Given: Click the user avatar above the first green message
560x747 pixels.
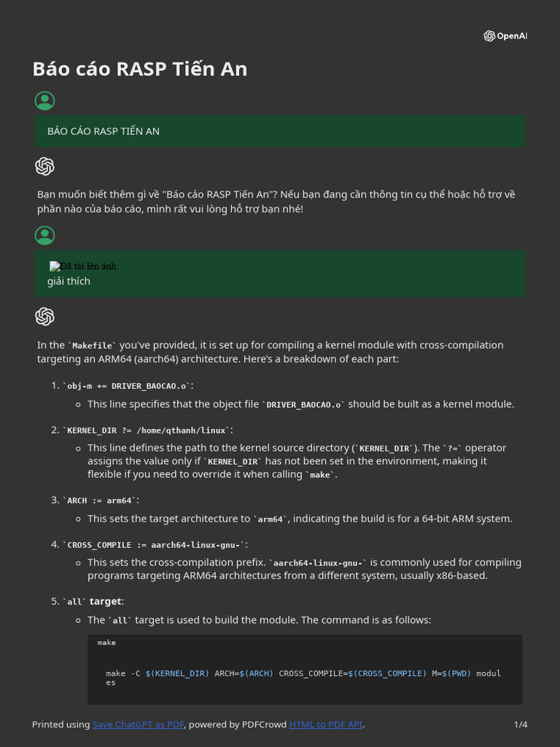Looking at the screenshot, I should tap(44, 101).
